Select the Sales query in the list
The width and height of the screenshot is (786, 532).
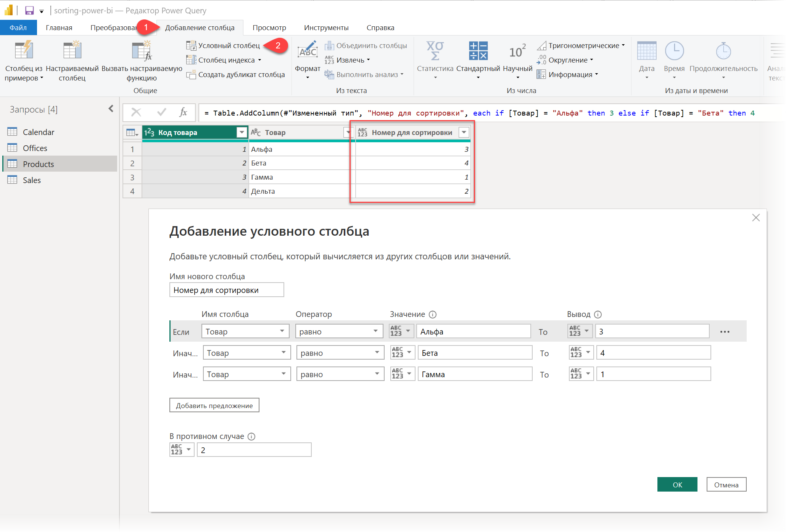[32, 180]
